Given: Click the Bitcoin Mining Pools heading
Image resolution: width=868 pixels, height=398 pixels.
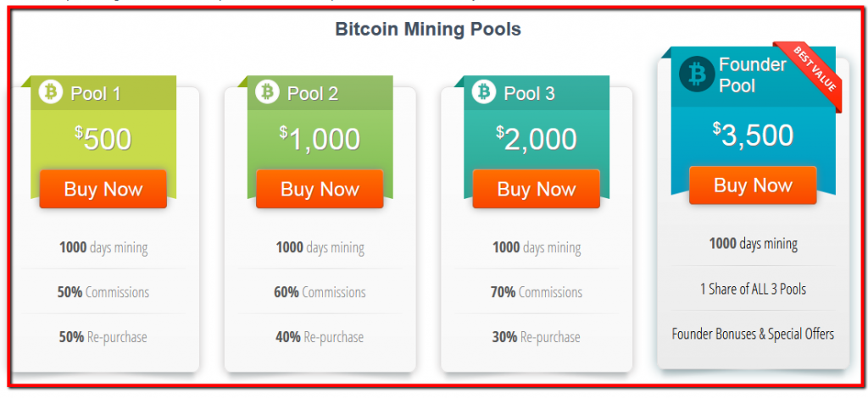Looking at the screenshot, I should [x=428, y=29].
